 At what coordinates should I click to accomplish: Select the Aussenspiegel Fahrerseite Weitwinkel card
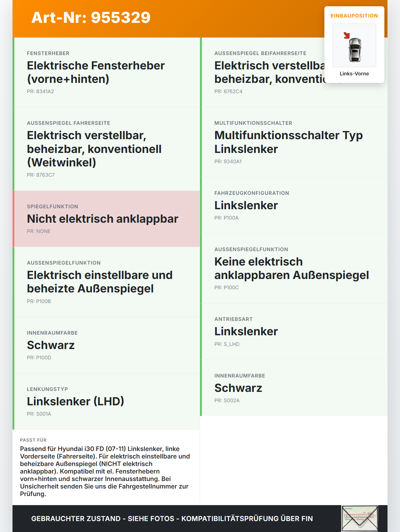tap(106, 149)
